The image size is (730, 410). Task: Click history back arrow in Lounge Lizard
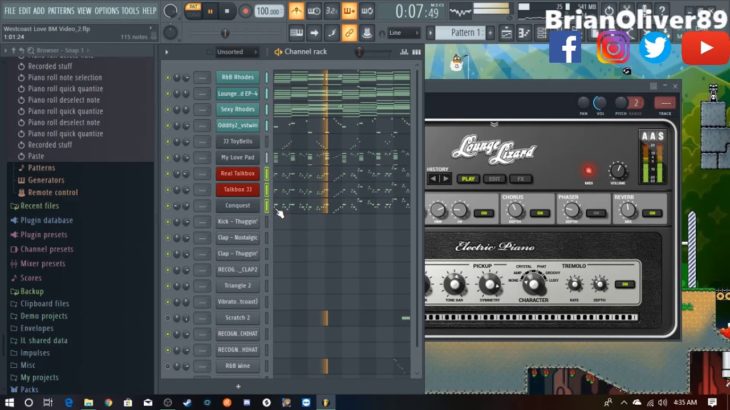point(433,179)
